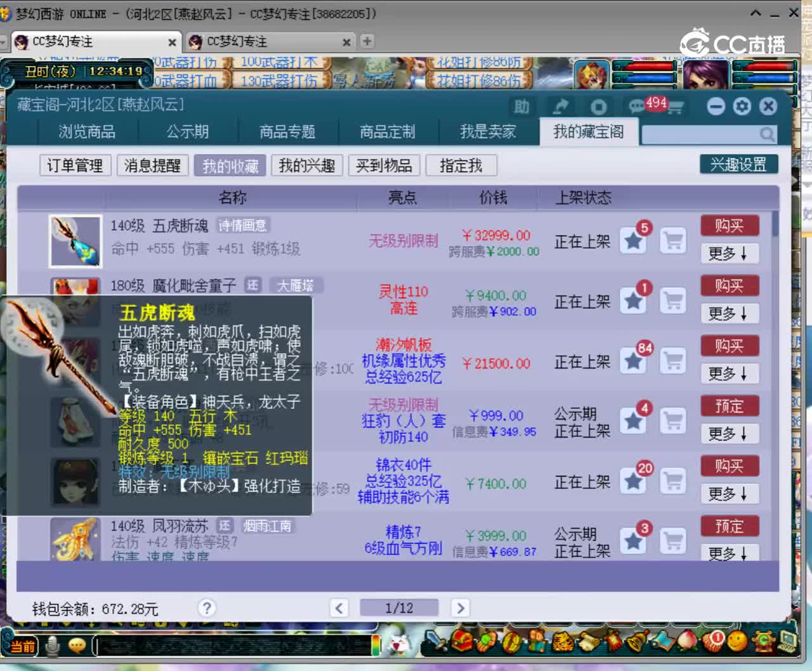Click the search magnifier icon
Image resolution: width=812 pixels, height=671 pixels.
click(767, 134)
